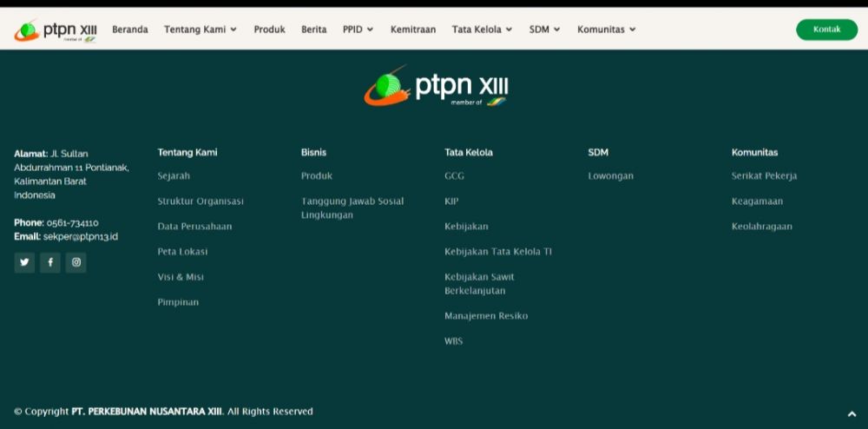Viewport: 868px width, 429px height.
Task: Open the Twitter social icon
Action: pos(24,262)
